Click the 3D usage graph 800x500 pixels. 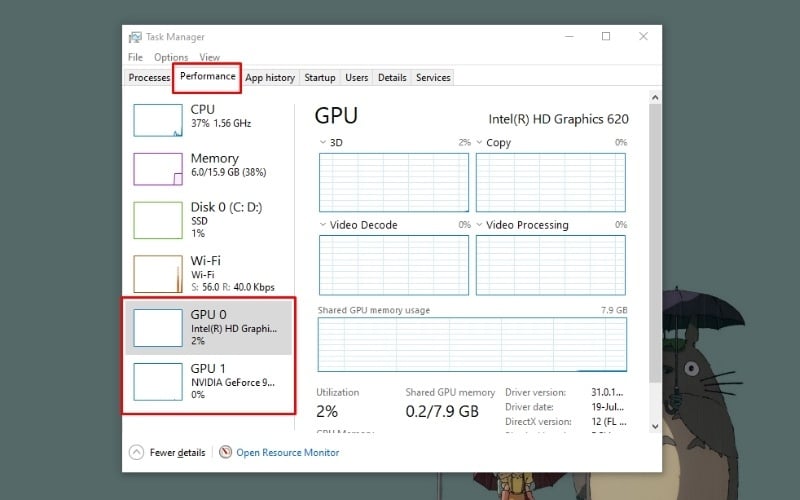pos(394,182)
